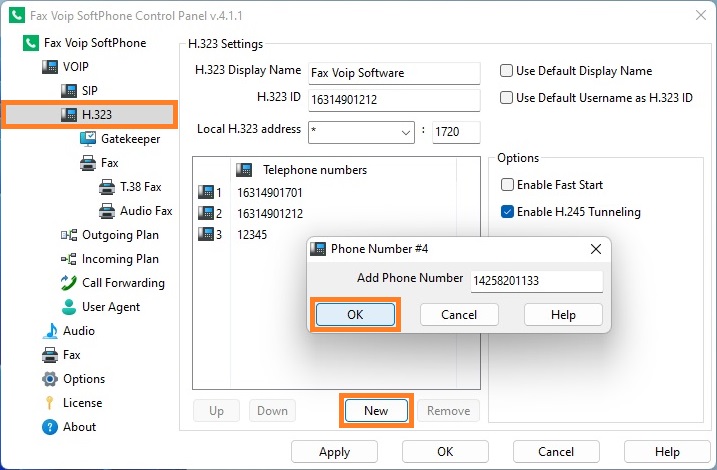Click the Call Forwarding green arrow icon
The image size is (717, 470).
(69, 283)
